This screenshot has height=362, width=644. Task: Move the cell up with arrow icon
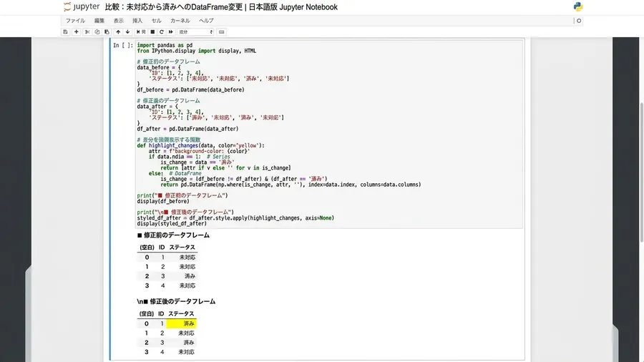tap(118, 31)
